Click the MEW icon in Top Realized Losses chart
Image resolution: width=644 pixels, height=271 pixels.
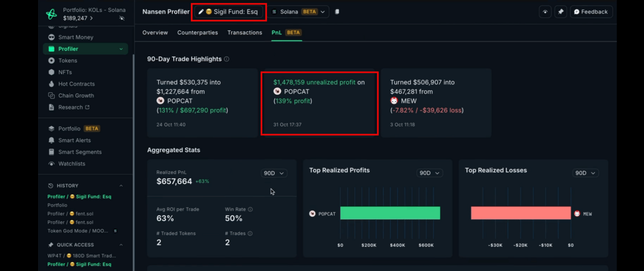coord(577,214)
